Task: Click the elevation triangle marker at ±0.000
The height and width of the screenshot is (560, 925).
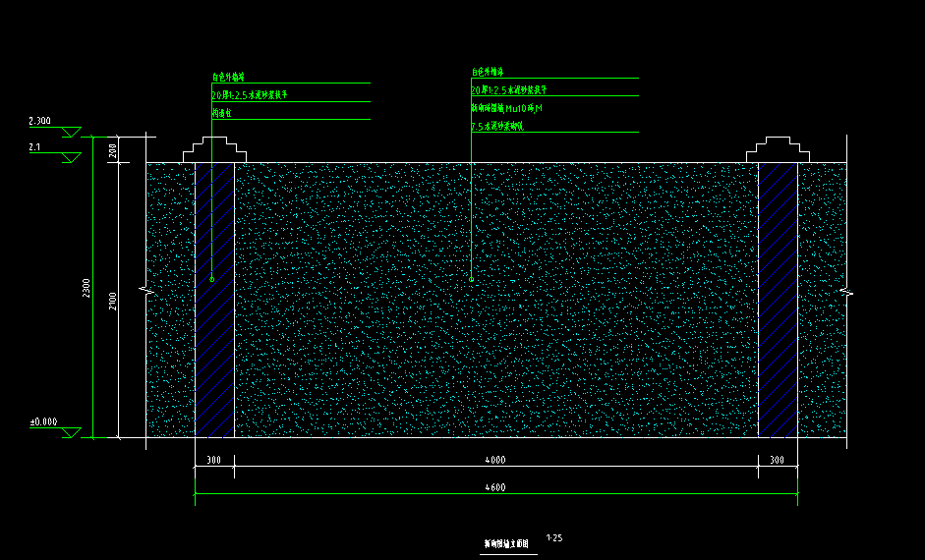Action: [71, 433]
